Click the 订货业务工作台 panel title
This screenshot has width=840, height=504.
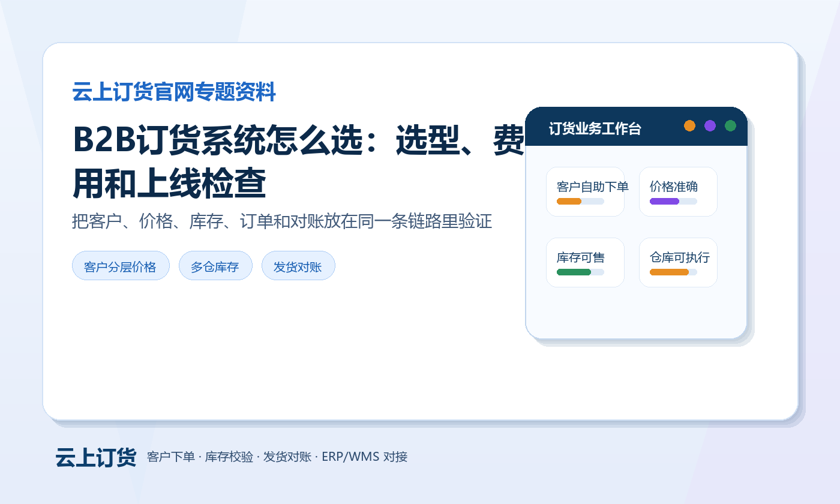[595, 128]
